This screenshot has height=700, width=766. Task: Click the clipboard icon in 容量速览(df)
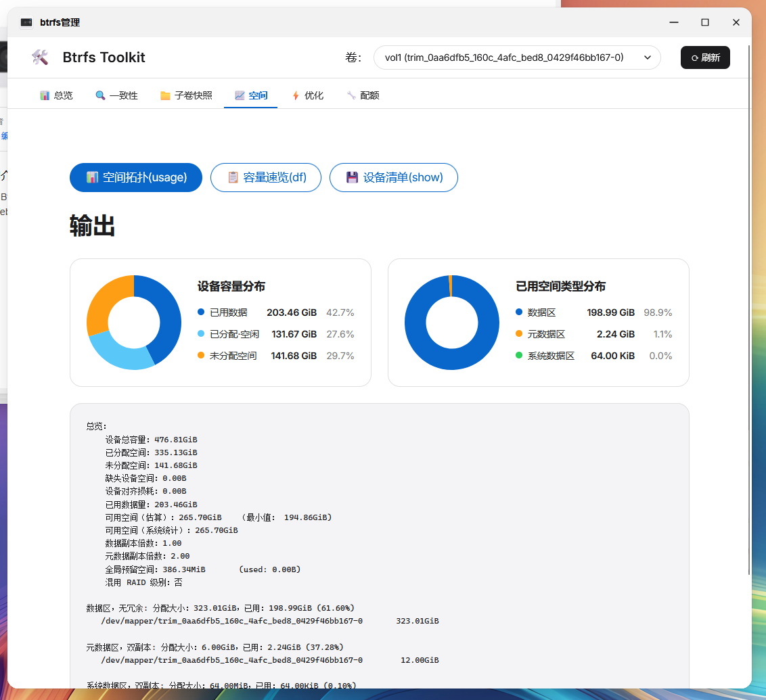point(233,177)
